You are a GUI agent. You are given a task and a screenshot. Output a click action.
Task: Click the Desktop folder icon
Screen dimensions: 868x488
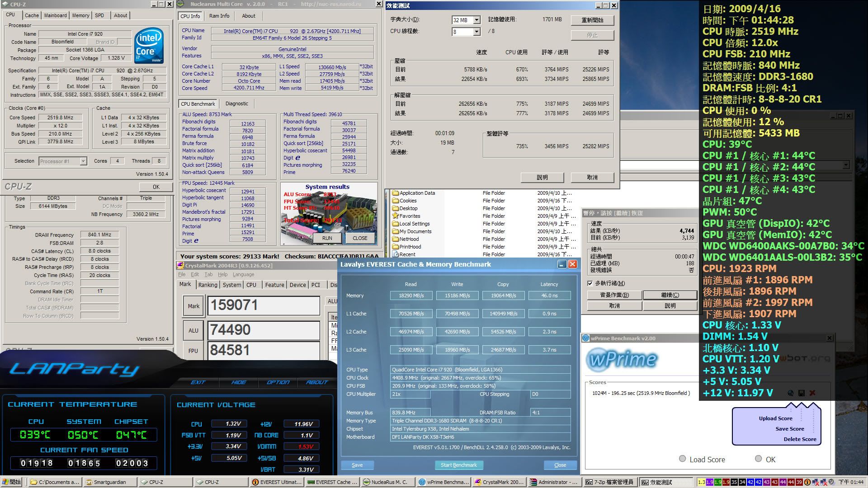396,208
